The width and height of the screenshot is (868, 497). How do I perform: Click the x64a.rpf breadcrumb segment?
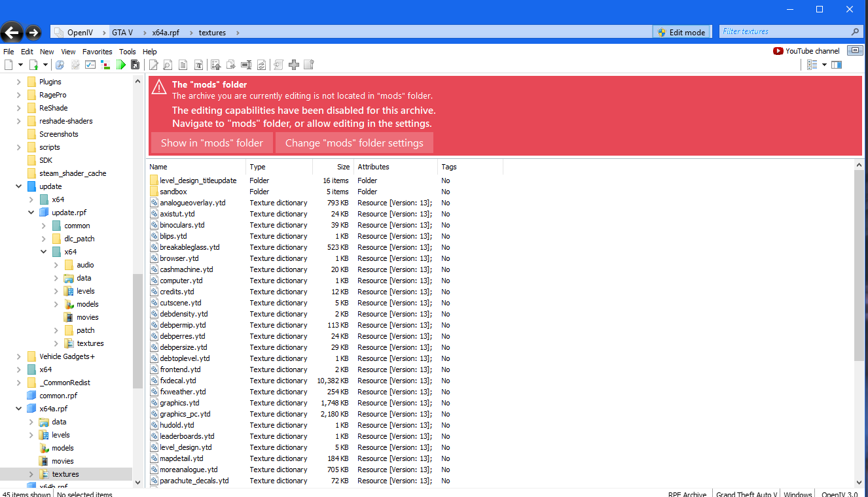point(166,33)
